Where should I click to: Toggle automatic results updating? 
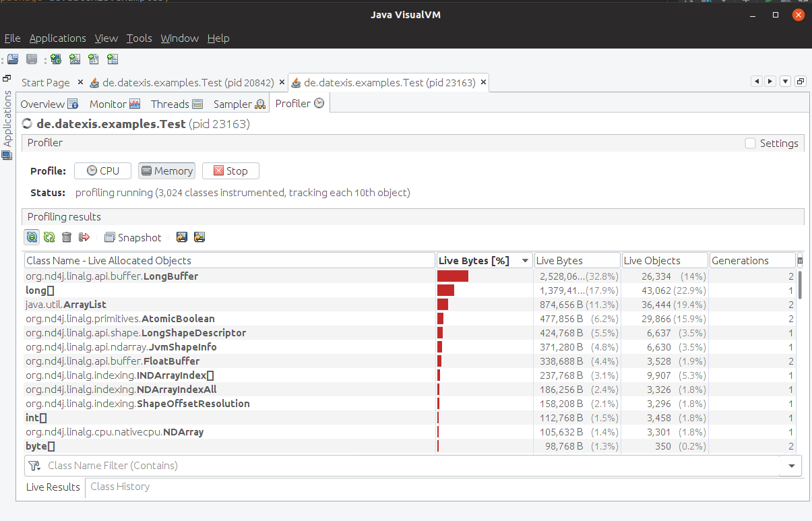[32, 237]
